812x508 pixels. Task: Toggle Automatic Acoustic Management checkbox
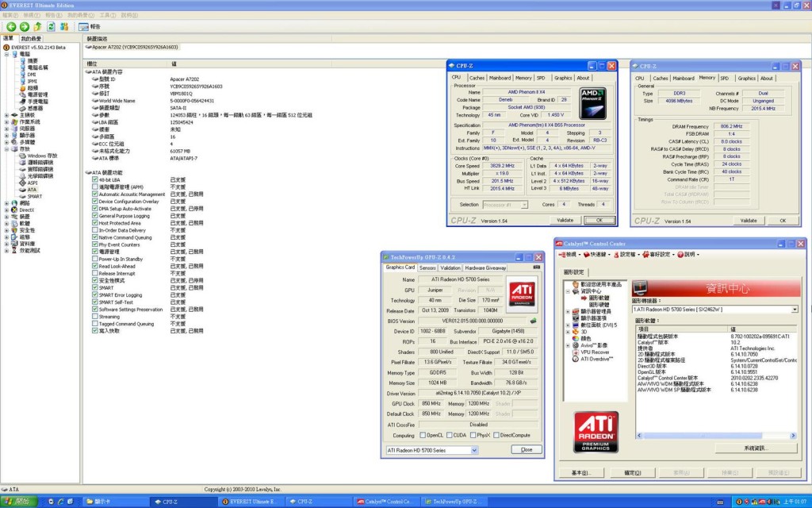[95, 194]
